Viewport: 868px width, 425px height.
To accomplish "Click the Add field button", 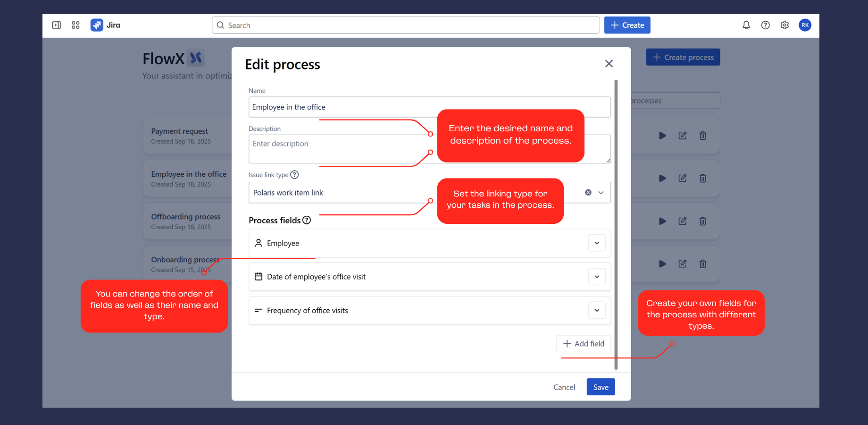I will tap(584, 344).
